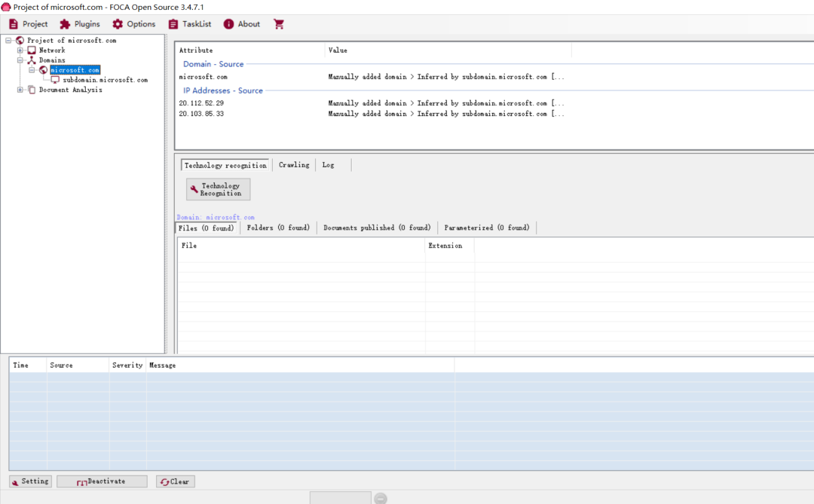Click the Source column header in log
Image resolution: width=814 pixels, height=504 pixels.
(x=78, y=365)
